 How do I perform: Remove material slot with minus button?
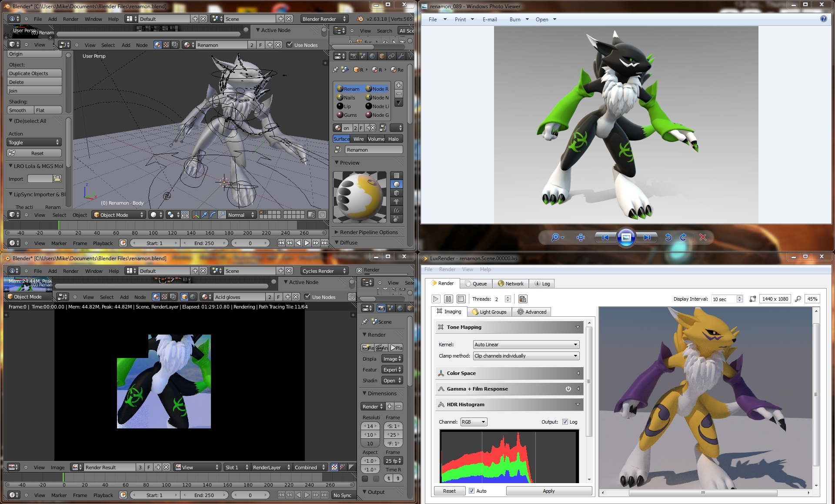(x=399, y=94)
